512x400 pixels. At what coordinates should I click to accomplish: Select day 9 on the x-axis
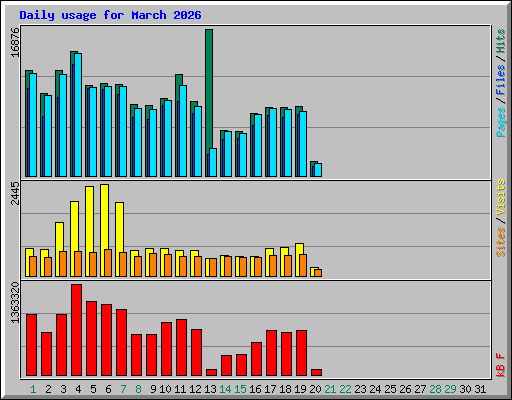(153, 389)
